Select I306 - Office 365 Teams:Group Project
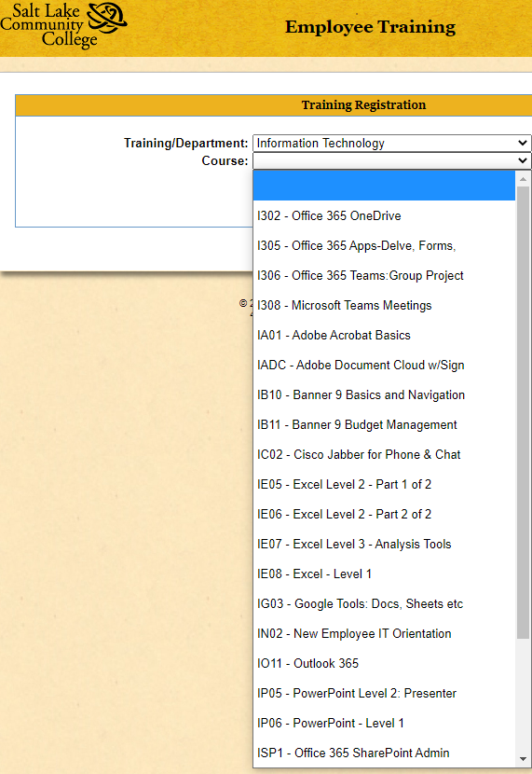The image size is (532, 774). click(x=384, y=275)
